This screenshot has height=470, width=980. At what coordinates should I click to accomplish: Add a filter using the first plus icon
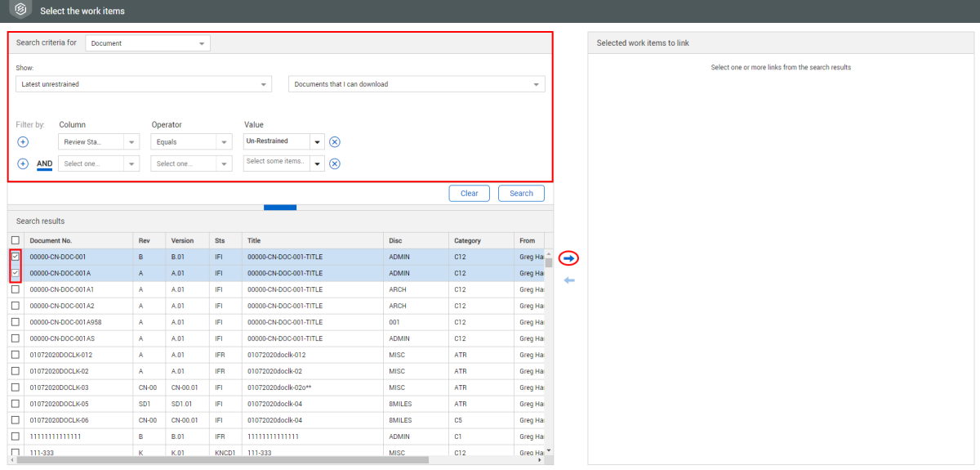click(x=23, y=142)
